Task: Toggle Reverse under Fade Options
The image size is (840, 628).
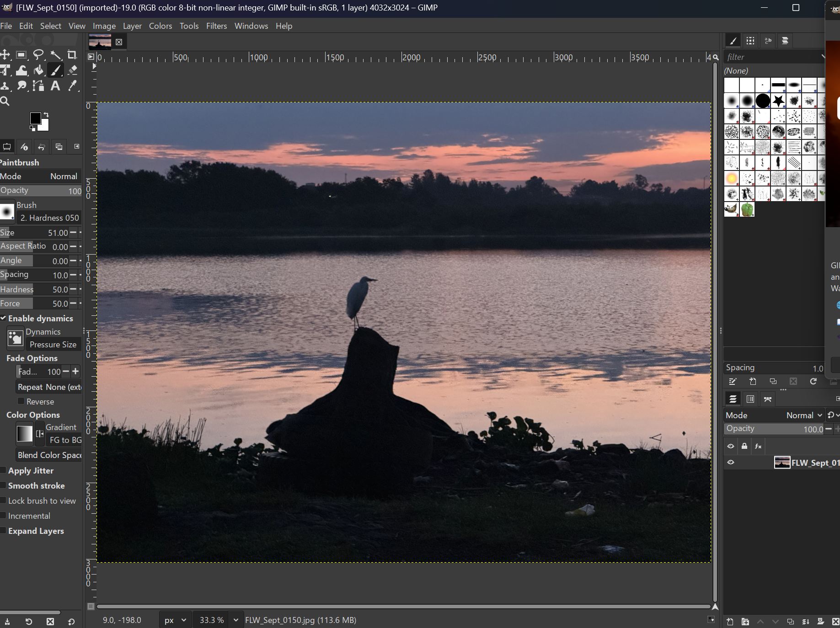Action: click(21, 402)
